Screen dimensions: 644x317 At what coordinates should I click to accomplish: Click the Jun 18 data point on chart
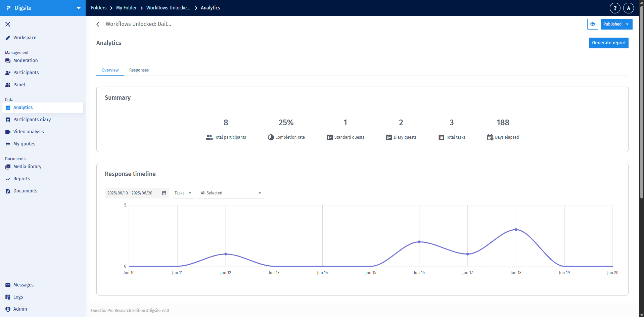[516, 230]
